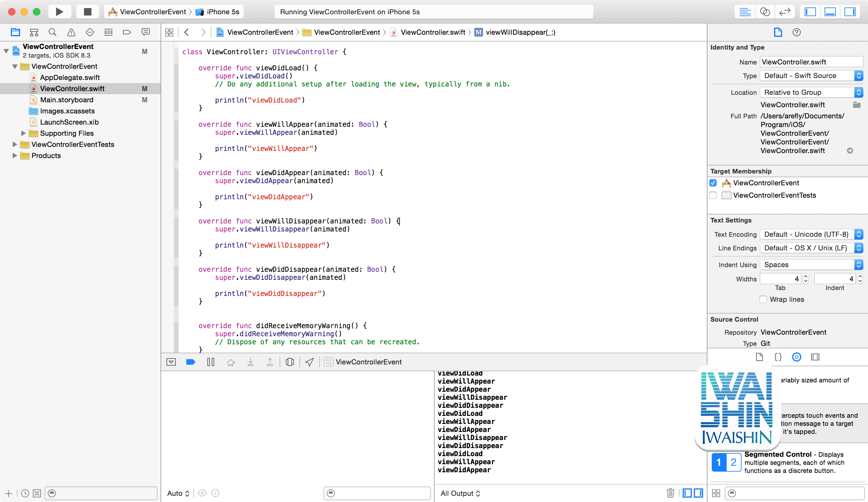
Task: Click the Run (play) button
Action: 59,12
